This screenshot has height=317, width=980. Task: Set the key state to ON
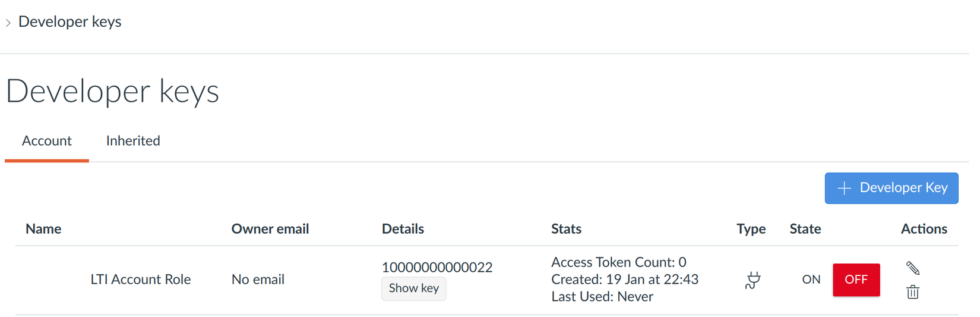811,280
